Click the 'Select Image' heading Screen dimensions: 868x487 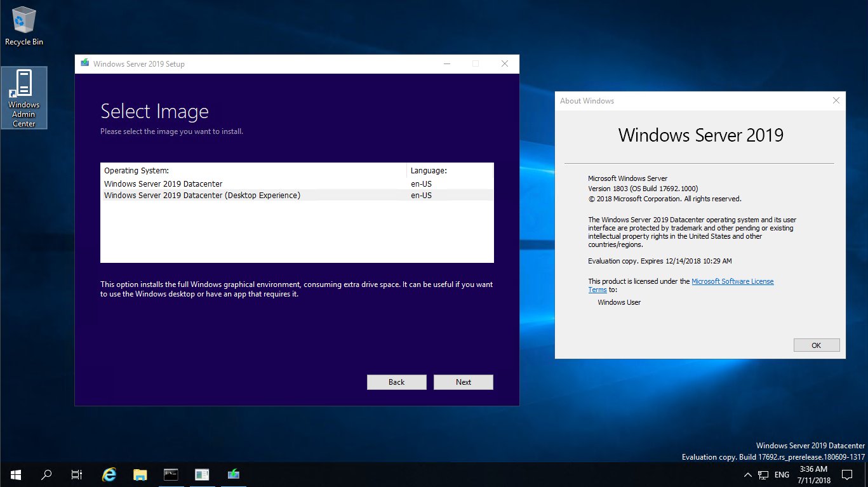[154, 112]
